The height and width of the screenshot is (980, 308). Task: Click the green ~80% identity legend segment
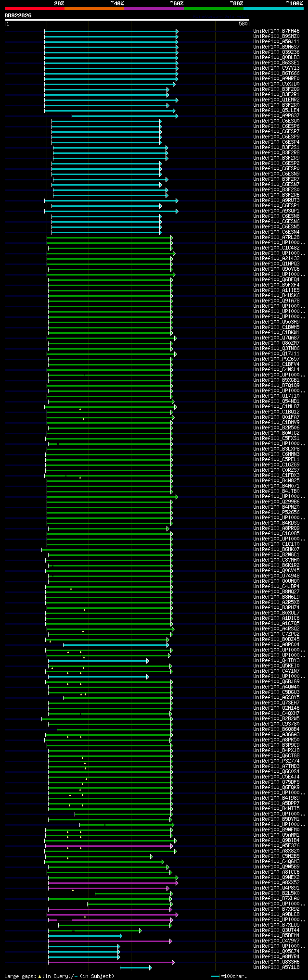coord(213,9)
